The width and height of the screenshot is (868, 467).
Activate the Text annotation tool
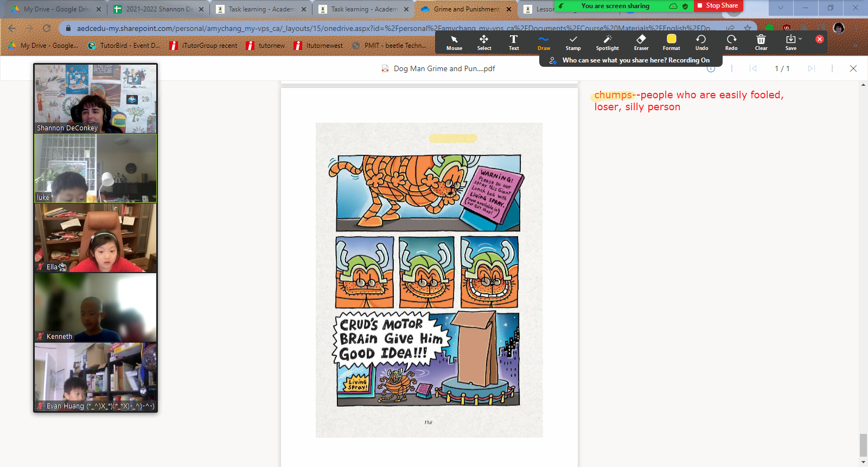[x=514, y=42]
